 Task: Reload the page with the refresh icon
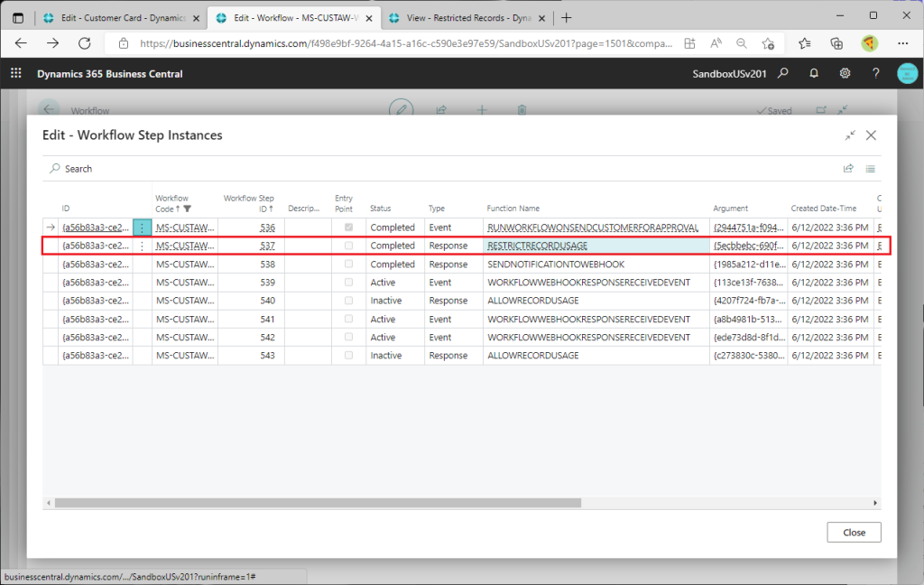pyautogui.click(x=85, y=43)
